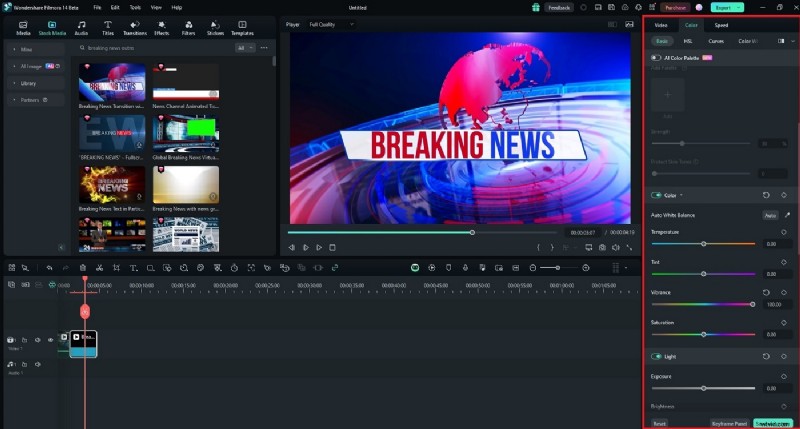Zoom out the timeline with minus icon
Viewport: 800px width, 429px height.
[x=533, y=268]
